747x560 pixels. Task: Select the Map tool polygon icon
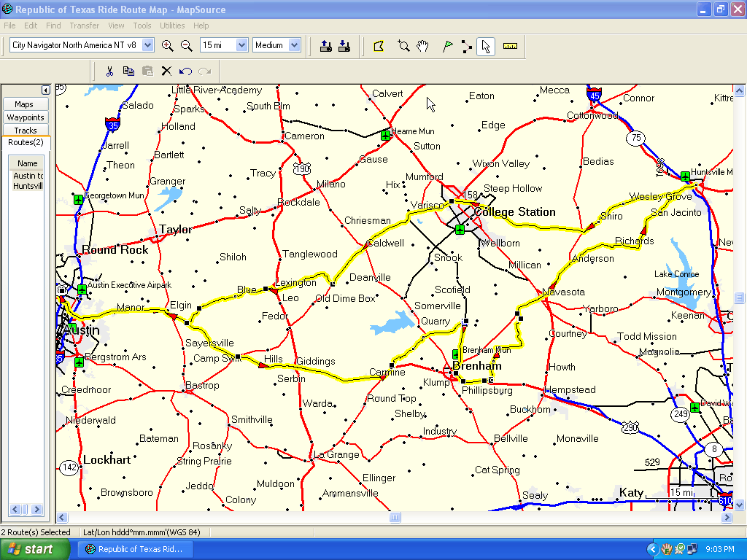[379, 46]
